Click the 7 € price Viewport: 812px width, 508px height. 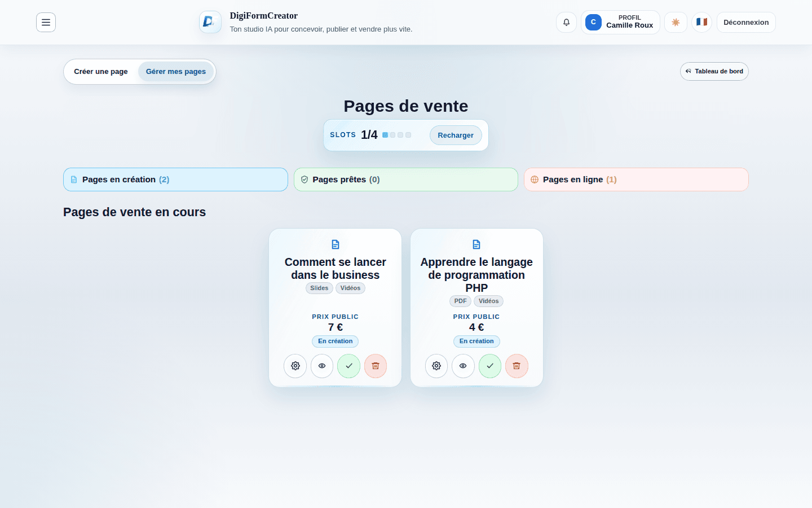(336, 327)
